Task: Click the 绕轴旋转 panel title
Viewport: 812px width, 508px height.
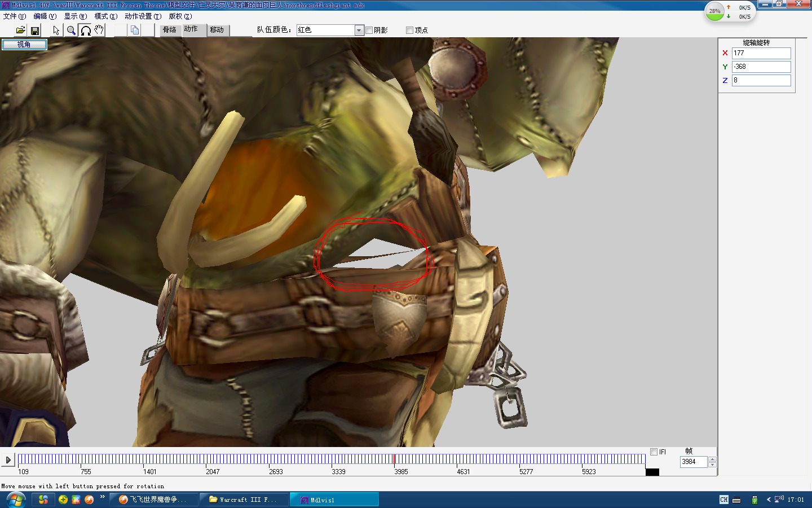Action: pos(756,43)
